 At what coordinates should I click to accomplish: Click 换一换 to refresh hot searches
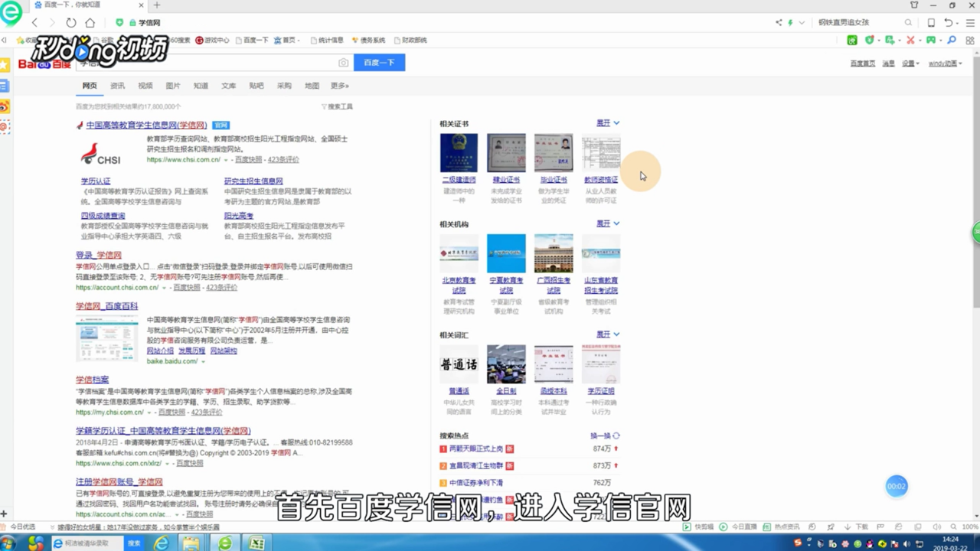click(x=605, y=435)
